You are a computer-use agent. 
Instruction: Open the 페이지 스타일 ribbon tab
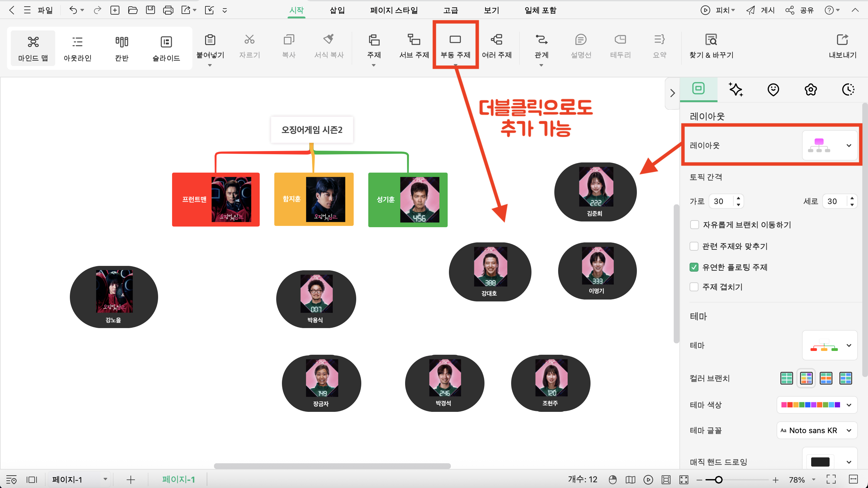(394, 10)
